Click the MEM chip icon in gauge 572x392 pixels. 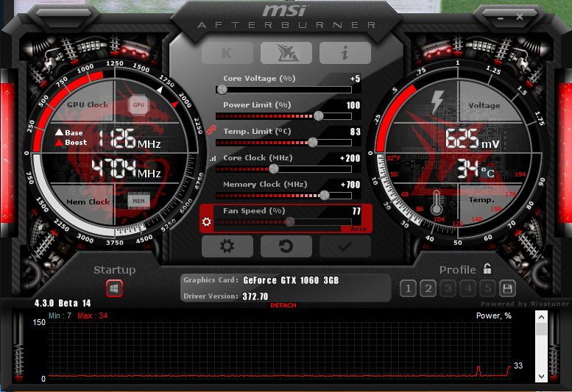(138, 201)
